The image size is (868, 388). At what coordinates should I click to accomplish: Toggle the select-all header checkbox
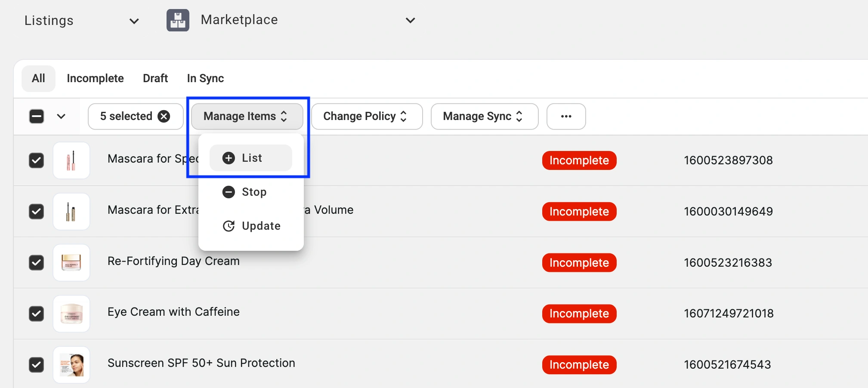click(x=37, y=116)
